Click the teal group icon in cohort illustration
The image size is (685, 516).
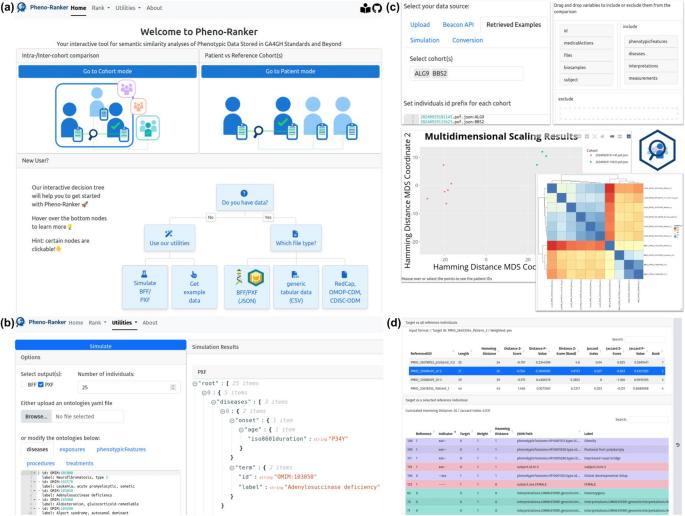tap(148, 127)
